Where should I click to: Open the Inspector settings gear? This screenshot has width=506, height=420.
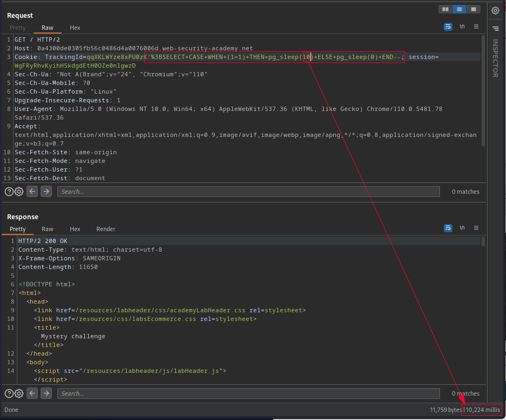(x=495, y=11)
